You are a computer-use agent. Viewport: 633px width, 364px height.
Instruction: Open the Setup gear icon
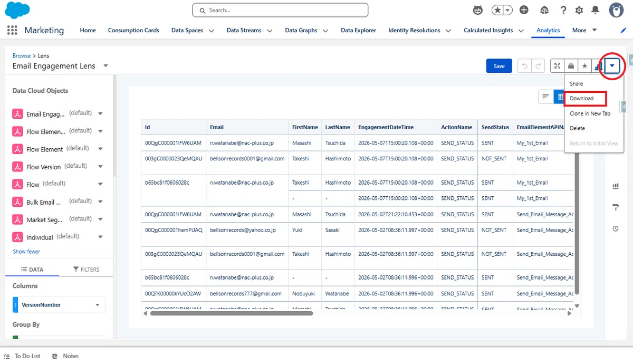coord(579,10)
